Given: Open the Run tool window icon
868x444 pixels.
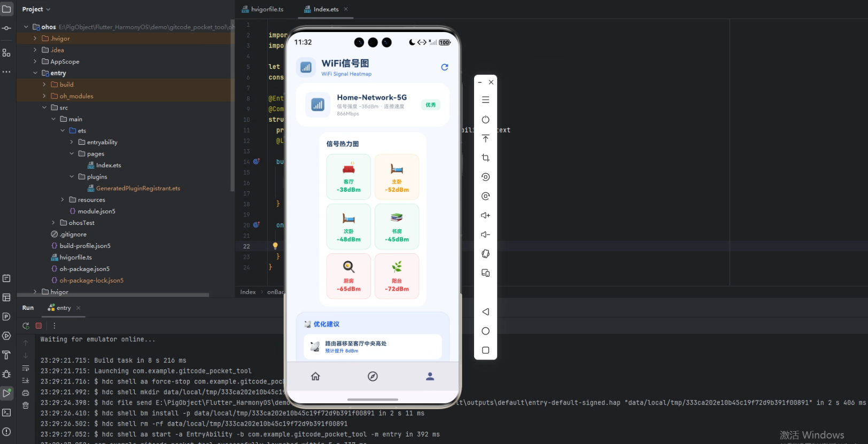Looking at the screenshot, I should tap(6, 393).
